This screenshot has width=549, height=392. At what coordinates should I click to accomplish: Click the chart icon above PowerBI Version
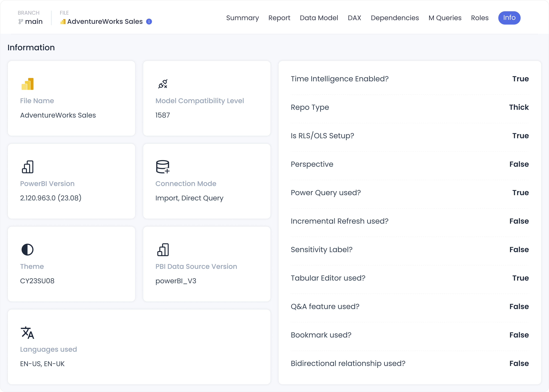(28, 167)
